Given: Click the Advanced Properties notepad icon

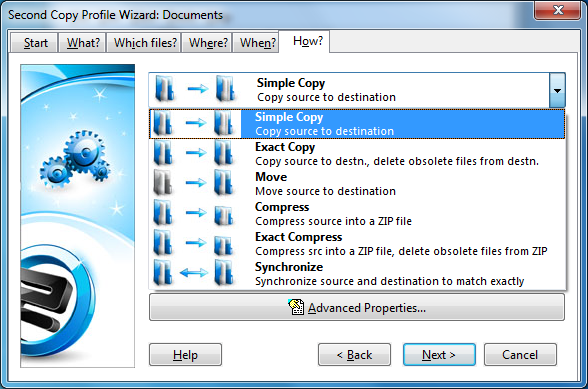Looking at the screenshot, I should [296, 307].
